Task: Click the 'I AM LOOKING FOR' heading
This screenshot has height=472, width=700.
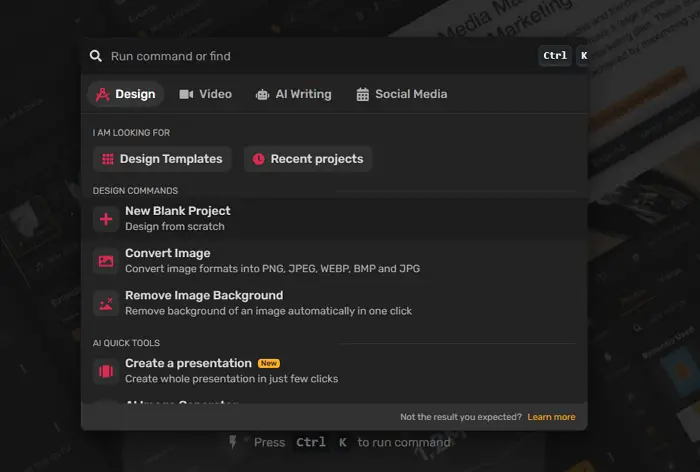Action: (x=131, y=133)
